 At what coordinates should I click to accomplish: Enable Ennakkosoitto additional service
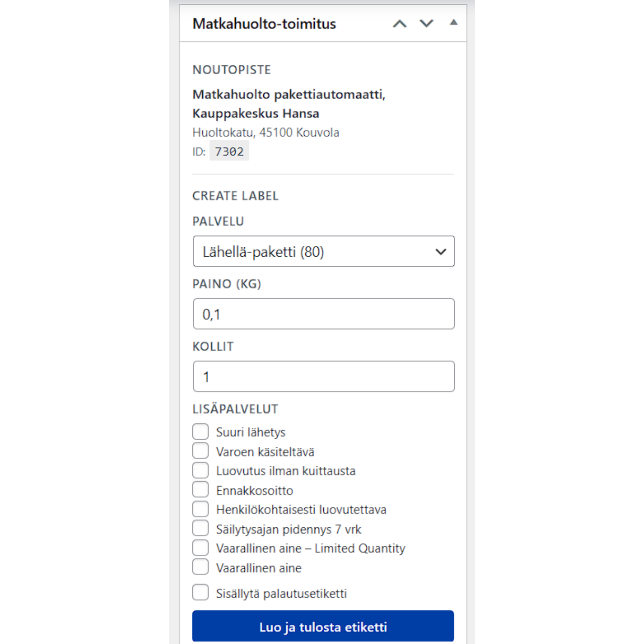[x=200, y=489]
